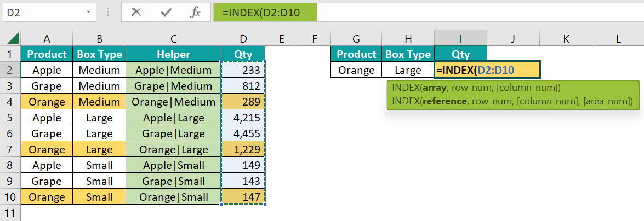
Task: Select column L header
Action: click(618, 39)
